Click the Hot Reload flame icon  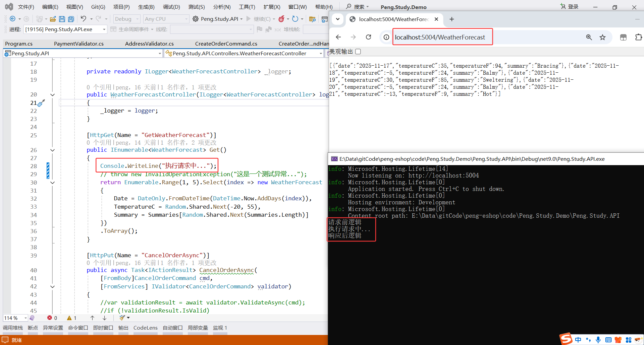pos(282,19)
